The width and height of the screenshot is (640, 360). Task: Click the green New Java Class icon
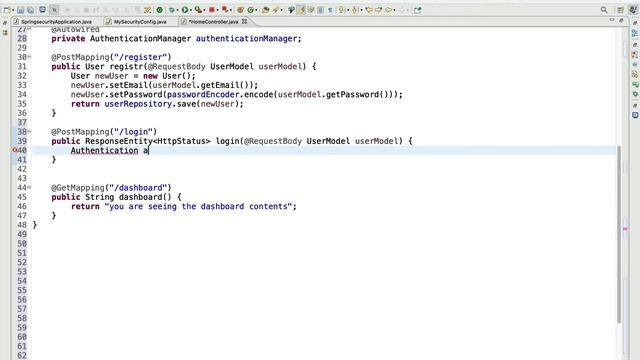pos(251,10)
